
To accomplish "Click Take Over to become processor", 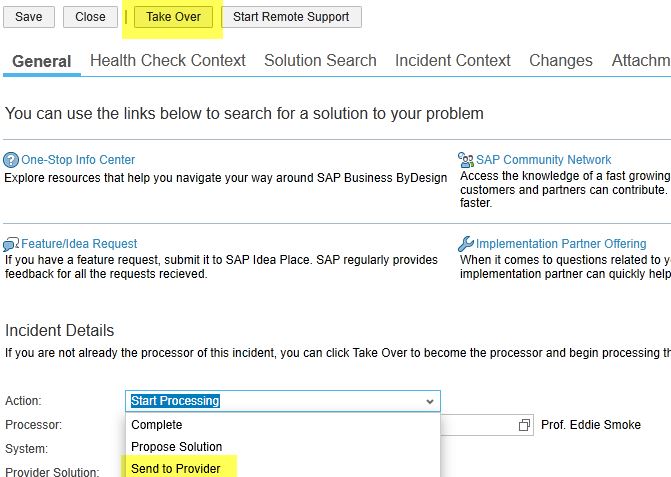I will click(173, 17).
